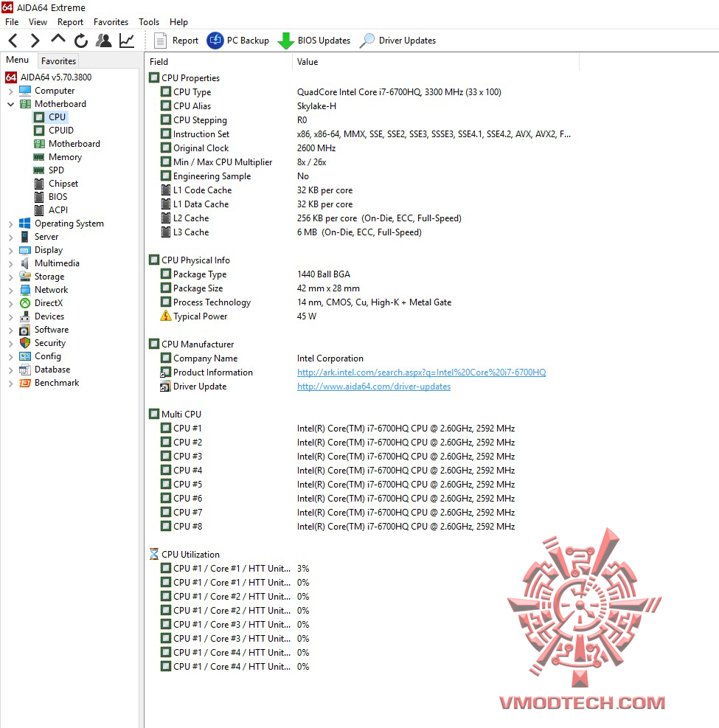Open the Report menu

point(70,22)
